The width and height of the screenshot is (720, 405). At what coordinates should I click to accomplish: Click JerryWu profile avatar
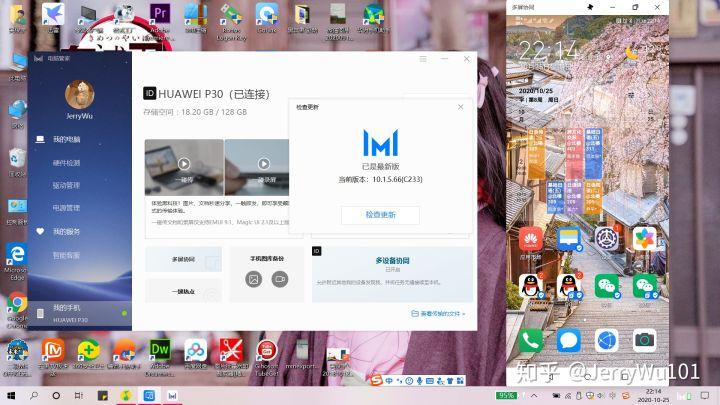[79, 95]
